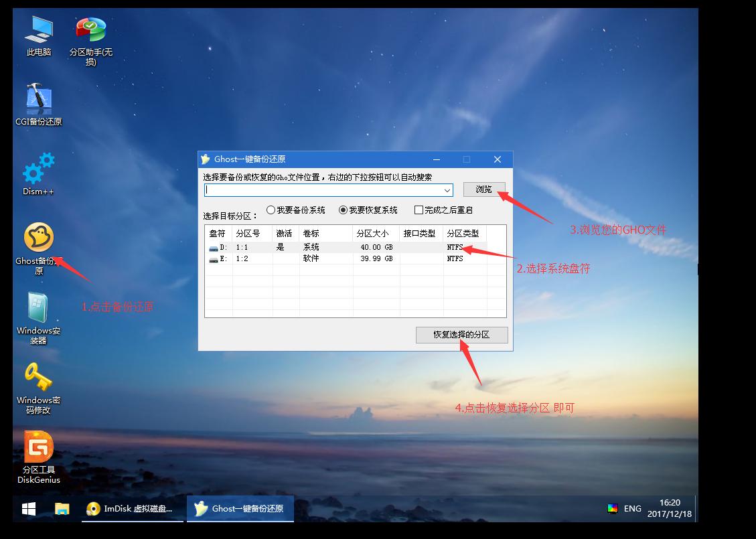The image size is (756, 539).
Task: Open the Start menu
Action: (x=27, y=509)
